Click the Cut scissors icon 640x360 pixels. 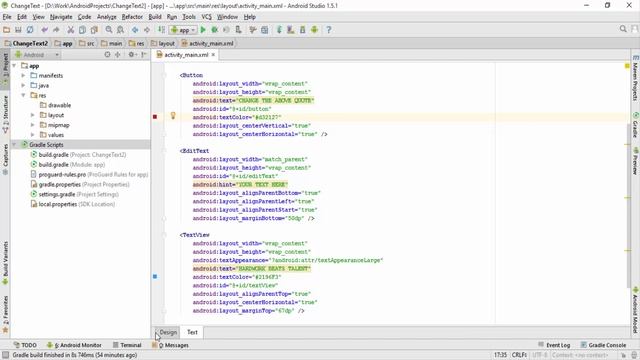(71, 30)
